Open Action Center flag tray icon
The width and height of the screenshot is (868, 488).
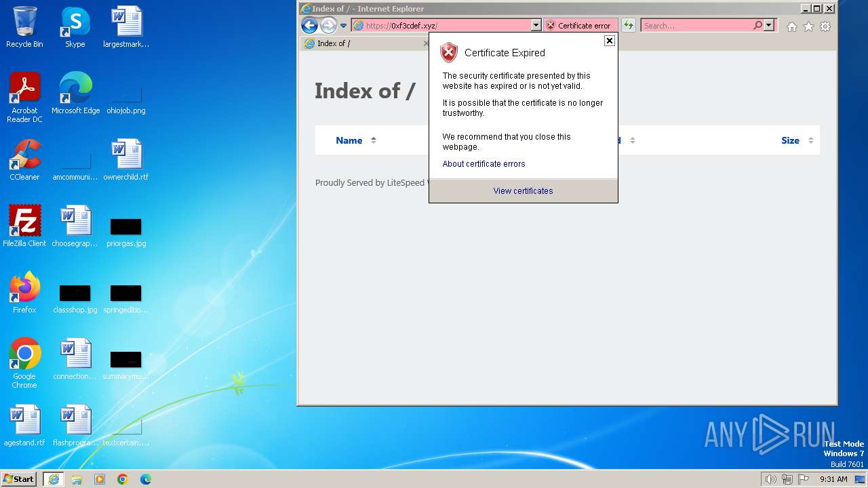804,479
